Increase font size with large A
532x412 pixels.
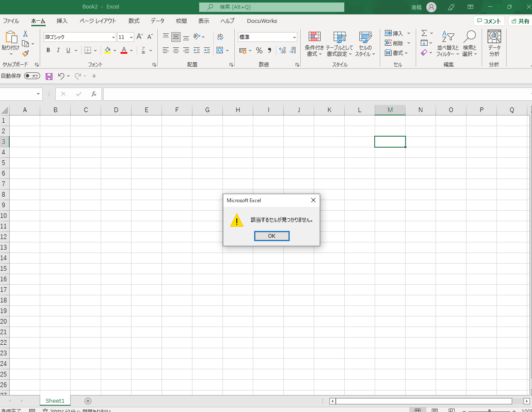[x=140, y=37]
